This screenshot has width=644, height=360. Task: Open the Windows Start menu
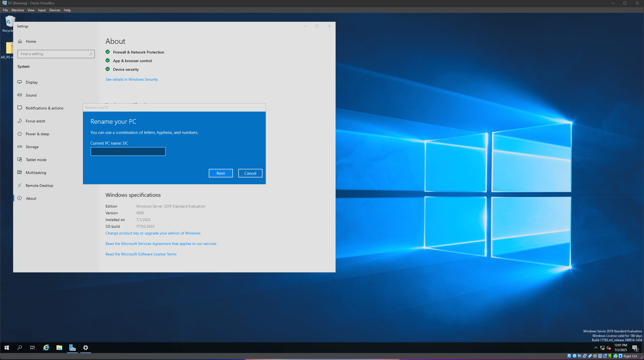7,348
